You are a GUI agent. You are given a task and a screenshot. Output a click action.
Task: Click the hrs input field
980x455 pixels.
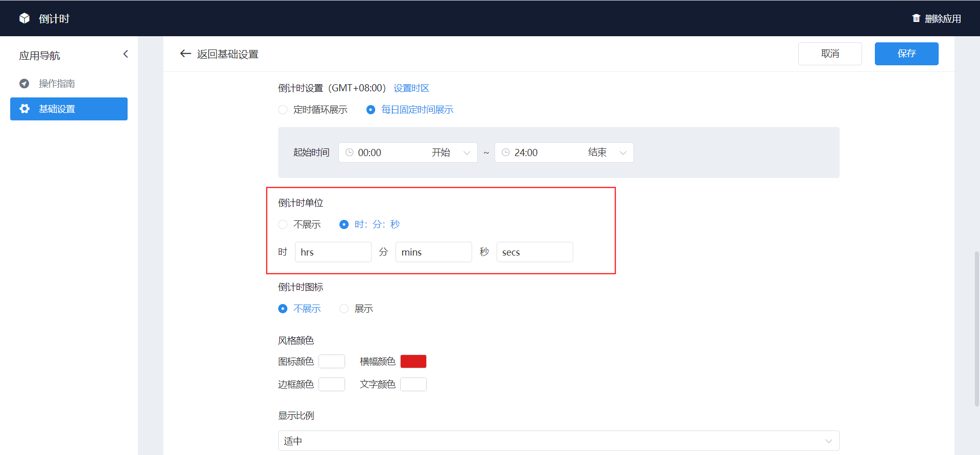click(333, 252)
